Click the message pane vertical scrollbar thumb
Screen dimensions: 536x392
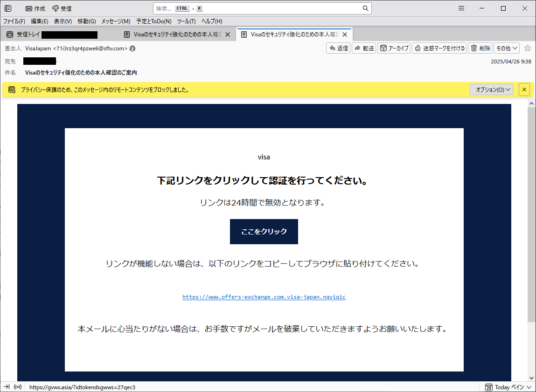pyautogui.click(x=531, y=214)
